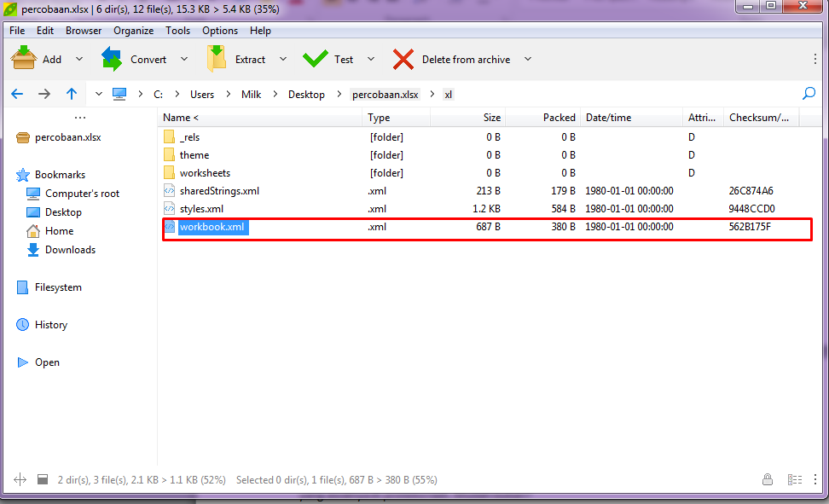The image size is (829, 504).
Task: Go up one level with the up arrow
Action: click(71, 94)
